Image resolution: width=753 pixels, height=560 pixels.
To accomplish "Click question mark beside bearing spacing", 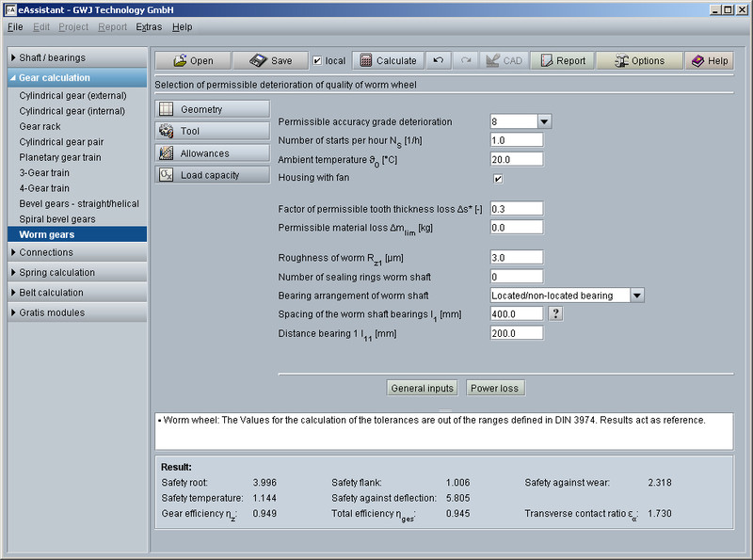I will tap(556, 314).
